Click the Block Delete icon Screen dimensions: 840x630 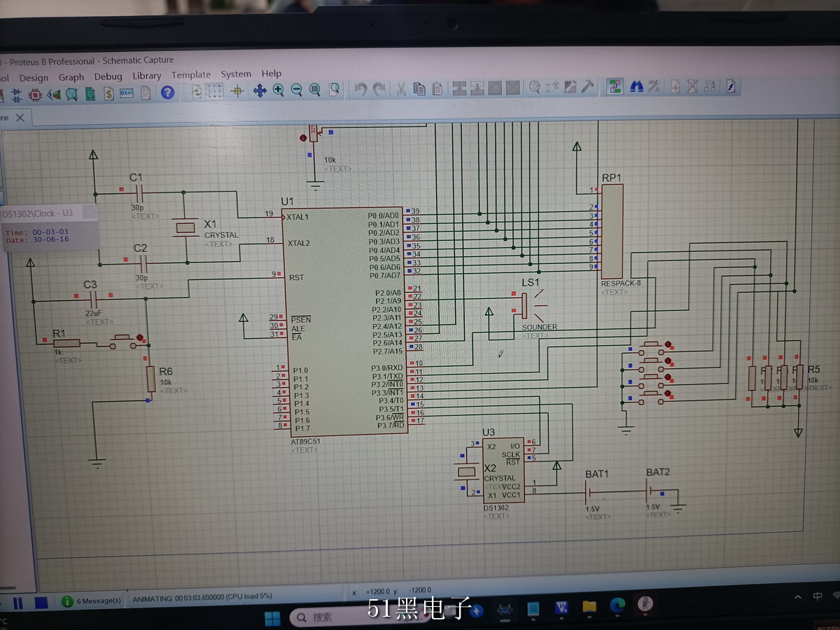pyautogui.click(x=513, y=87)
